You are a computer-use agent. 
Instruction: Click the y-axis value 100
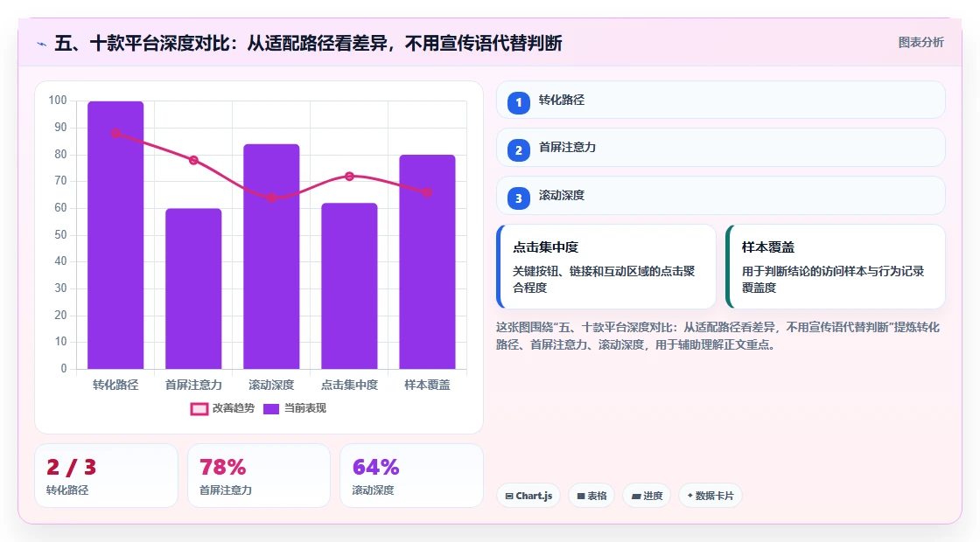point(58,100)
